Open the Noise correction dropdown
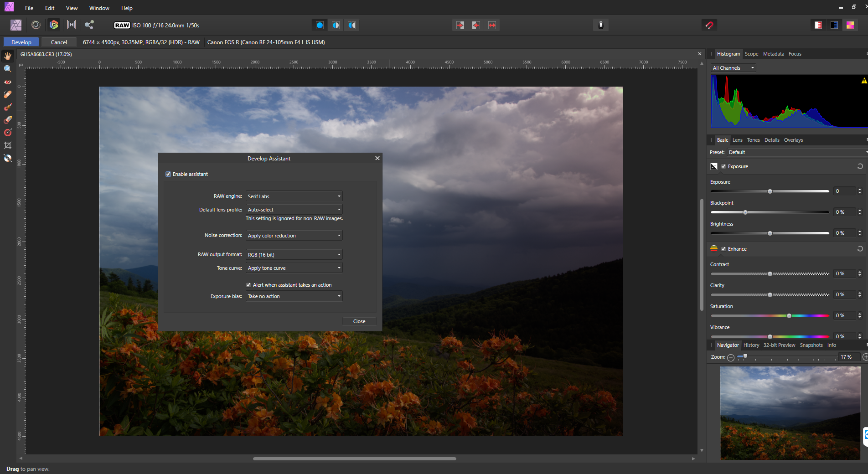Viewport: 868px width, 474px height. click(294, 236)
